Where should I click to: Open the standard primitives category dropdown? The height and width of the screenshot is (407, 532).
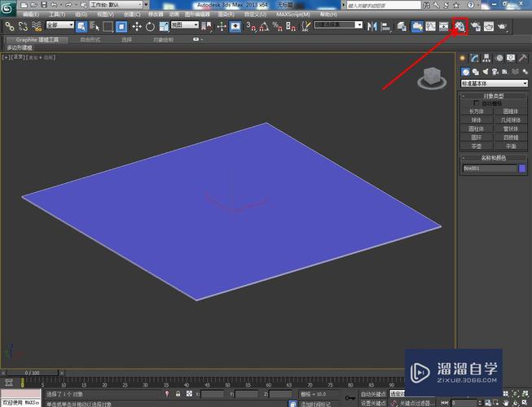pos(494,83)
